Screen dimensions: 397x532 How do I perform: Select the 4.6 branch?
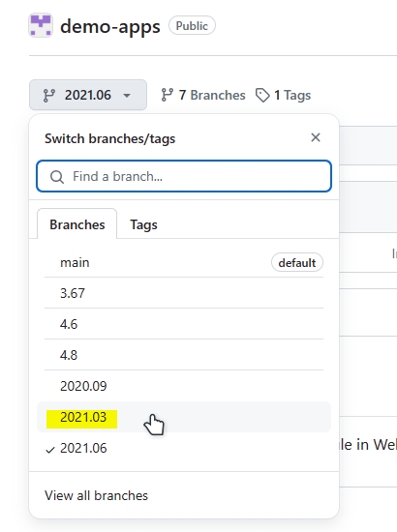pos(184,324)
